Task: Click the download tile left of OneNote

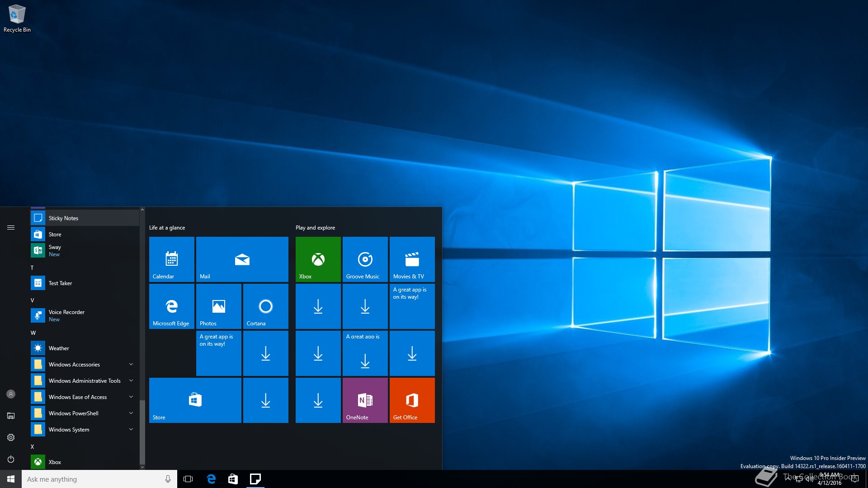Action: tap(318, 400)
